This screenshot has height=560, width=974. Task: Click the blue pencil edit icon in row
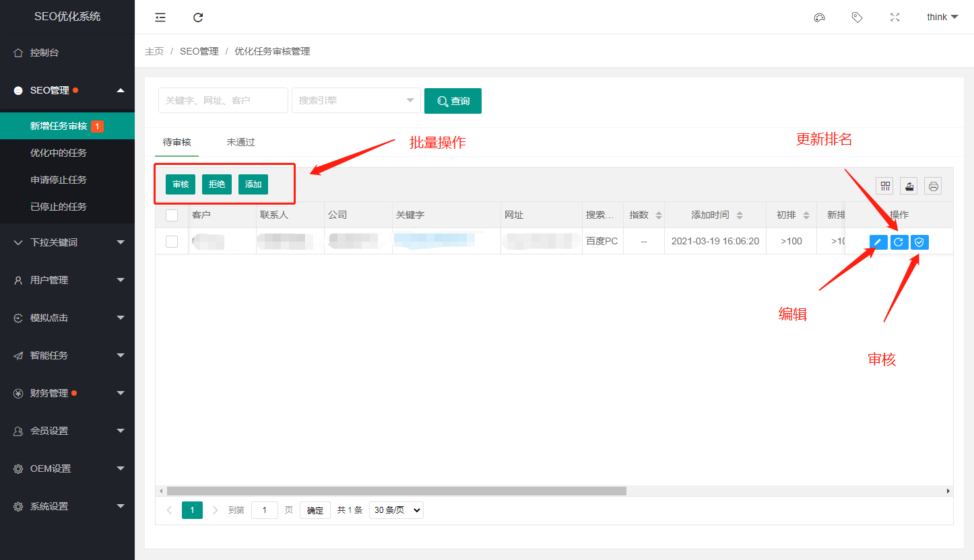tap(878, 242)
